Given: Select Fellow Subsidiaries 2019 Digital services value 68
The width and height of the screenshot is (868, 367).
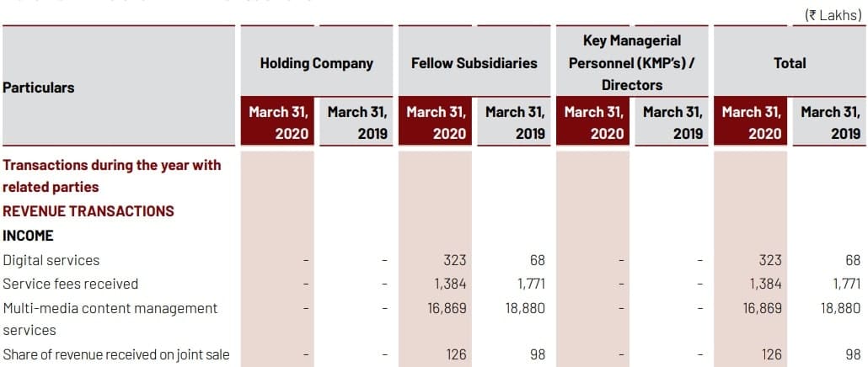Looking at the screenshot, I should point(537,260).
